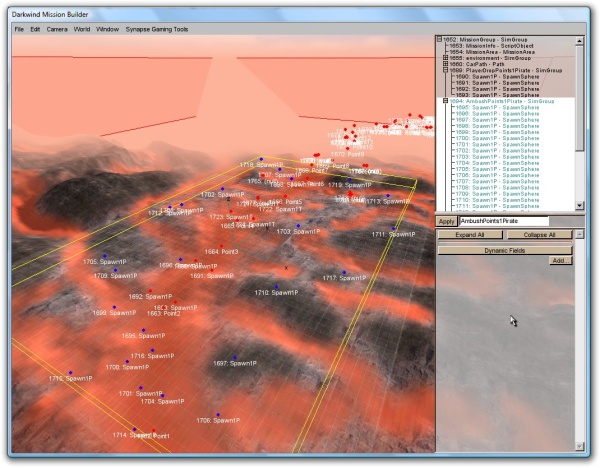Expand the 1660 CarPath node
Image resolution: width=600 pixels, height=468 pixels.
(x=446, y=65)
